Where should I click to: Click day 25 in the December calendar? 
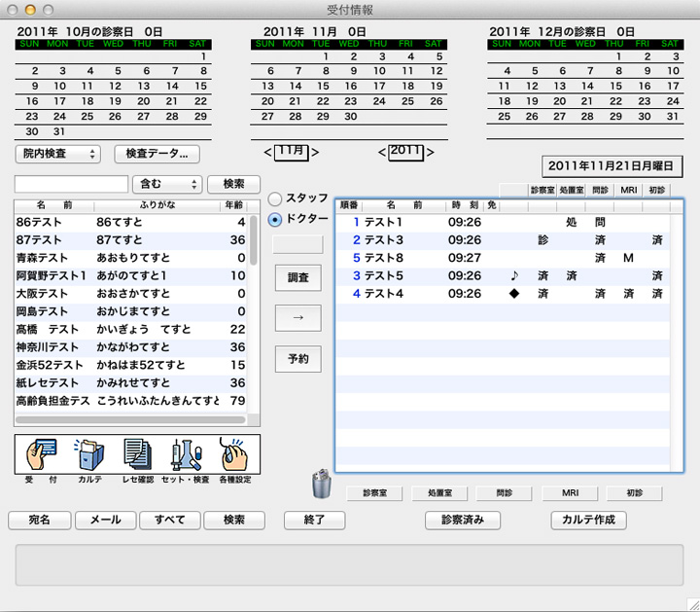pyautogui.click(x=504, y=117)
